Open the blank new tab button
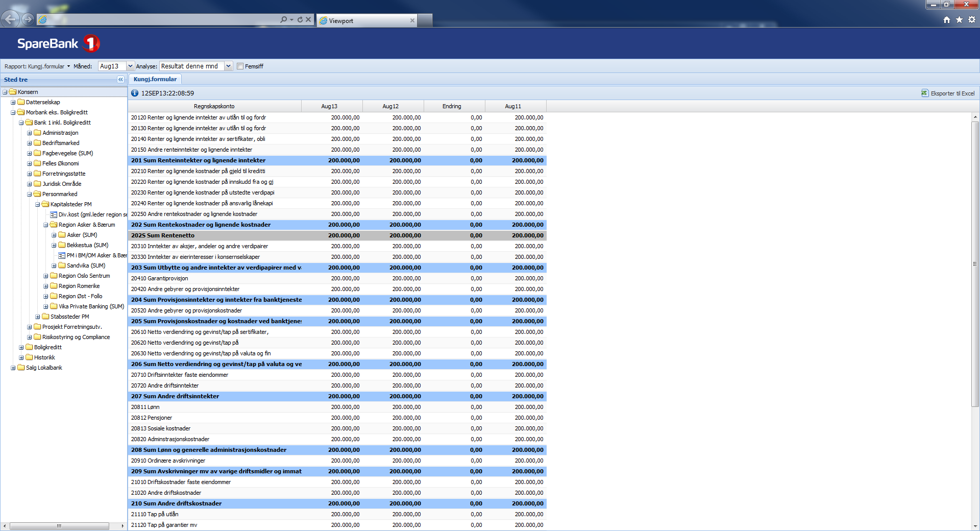980x531 pixels. pyautogui.click(x=425, y=20)
